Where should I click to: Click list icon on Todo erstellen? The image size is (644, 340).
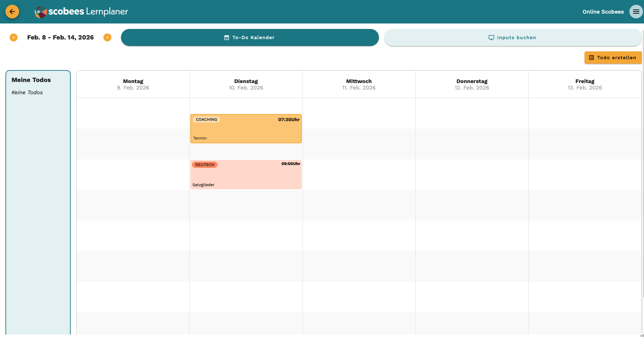tap(591, 58)
